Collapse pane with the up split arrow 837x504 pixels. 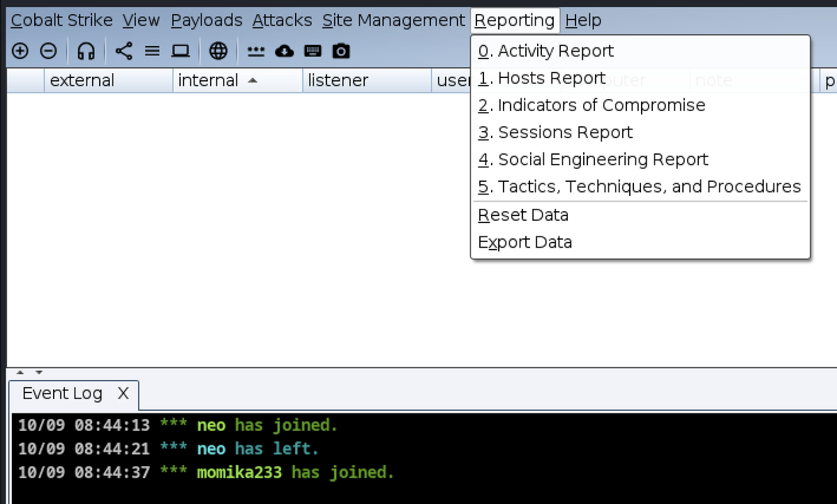pos(20,373)
